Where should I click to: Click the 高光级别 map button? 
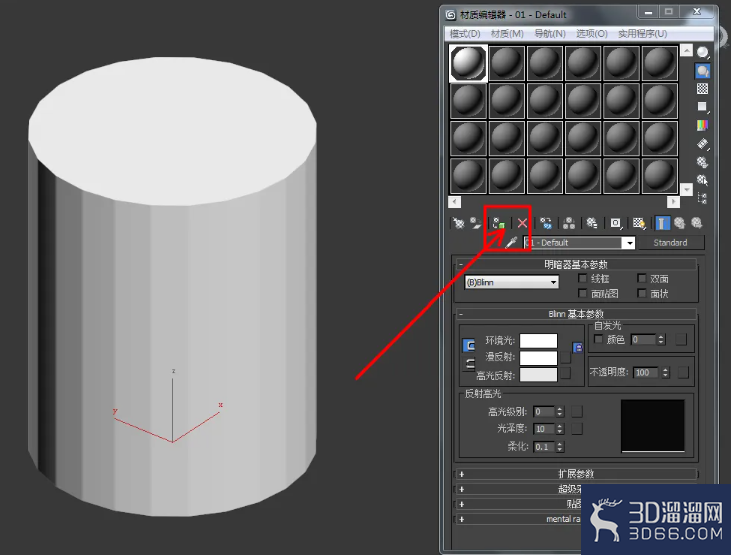tap(577, 411)
